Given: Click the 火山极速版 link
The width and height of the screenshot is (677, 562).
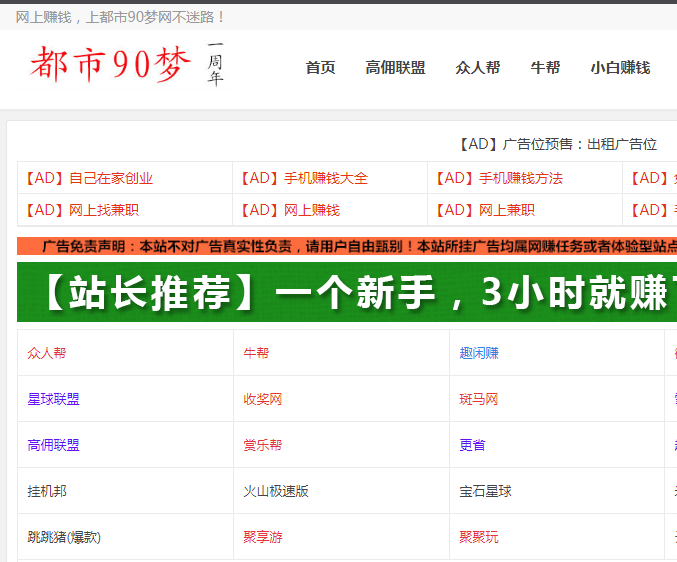Looking at the screenshot, I should (x=276, y=491).
